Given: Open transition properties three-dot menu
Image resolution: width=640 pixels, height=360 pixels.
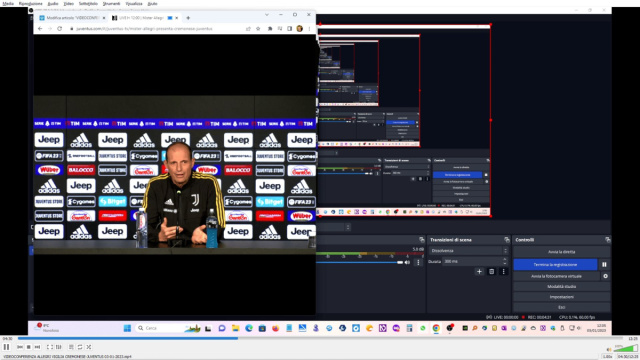Looking at the screenshot, I should tap(504, 271).
